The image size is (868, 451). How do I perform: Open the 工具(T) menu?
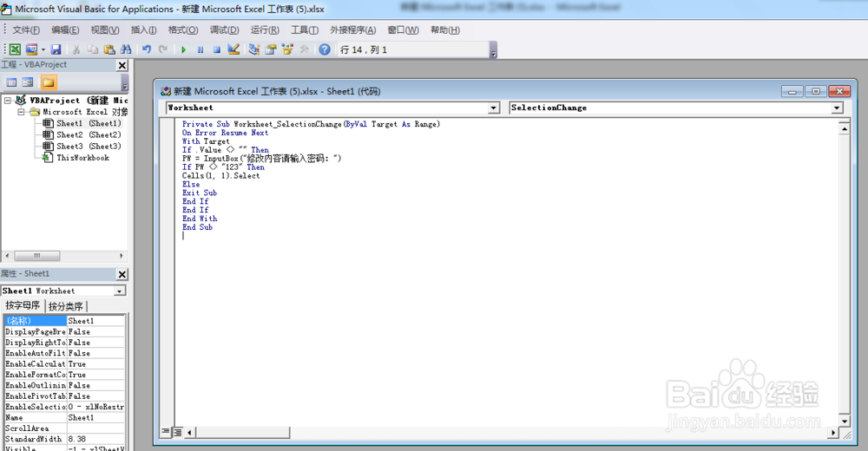(305, 29)
